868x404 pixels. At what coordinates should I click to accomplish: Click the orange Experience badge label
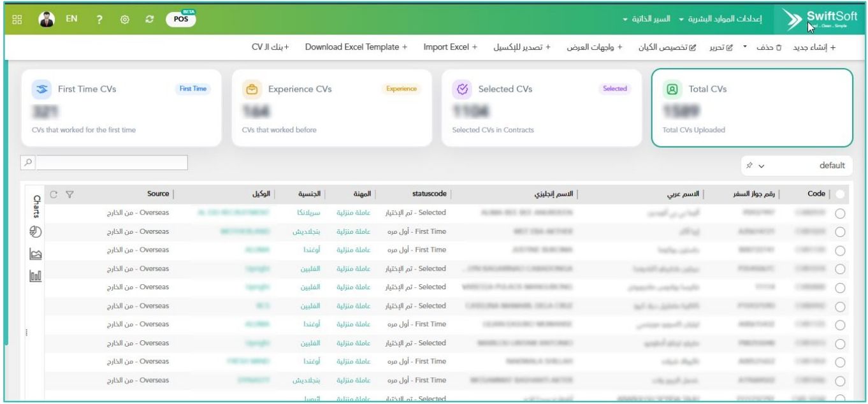coord(401,89)
